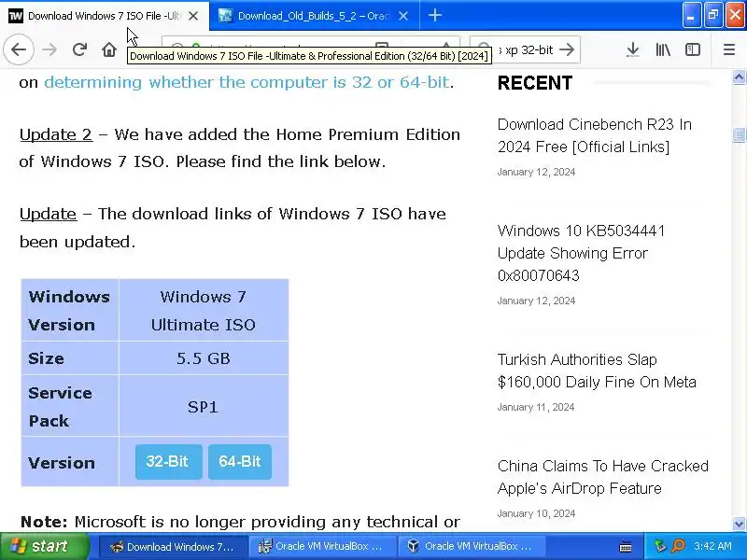Viewport: 747px width, 560px height.
Task: Reload the current page
Action: click(x=79, y=49)
